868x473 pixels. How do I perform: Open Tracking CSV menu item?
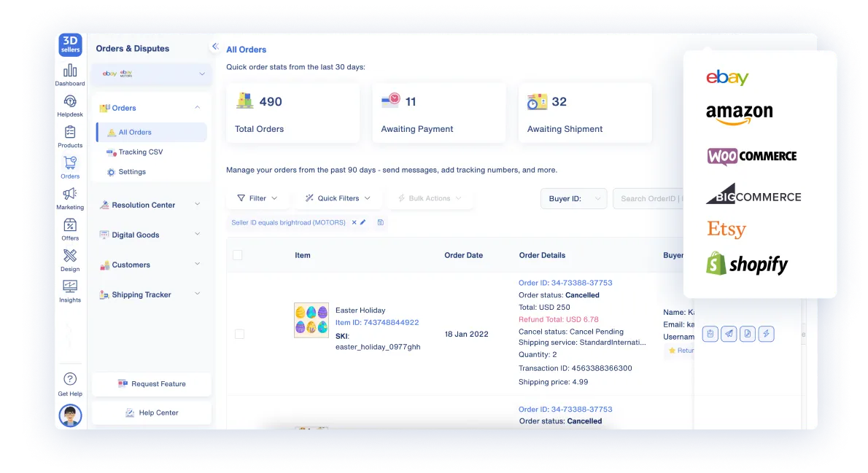point(141,152)
